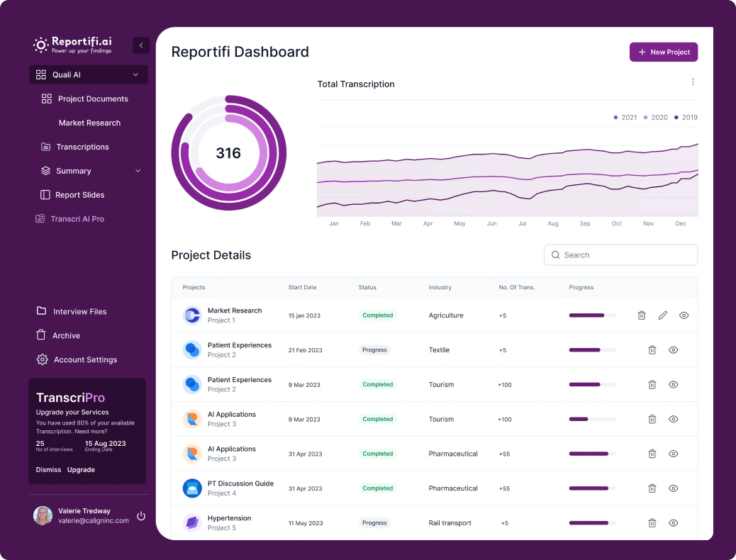
Task: Click the pencil edit icon for Market Research
Action: pyautogui.click(x=663, y=315)
